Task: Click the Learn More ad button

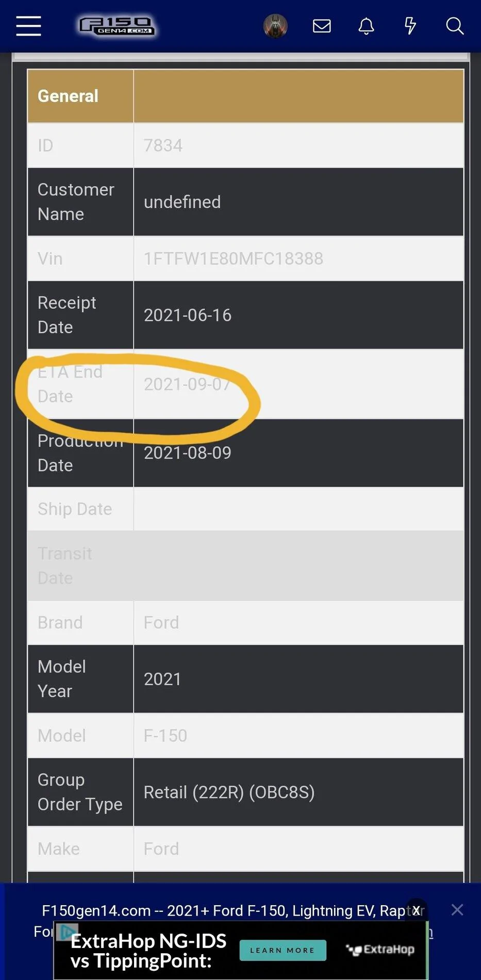Action: click(283, 950)
